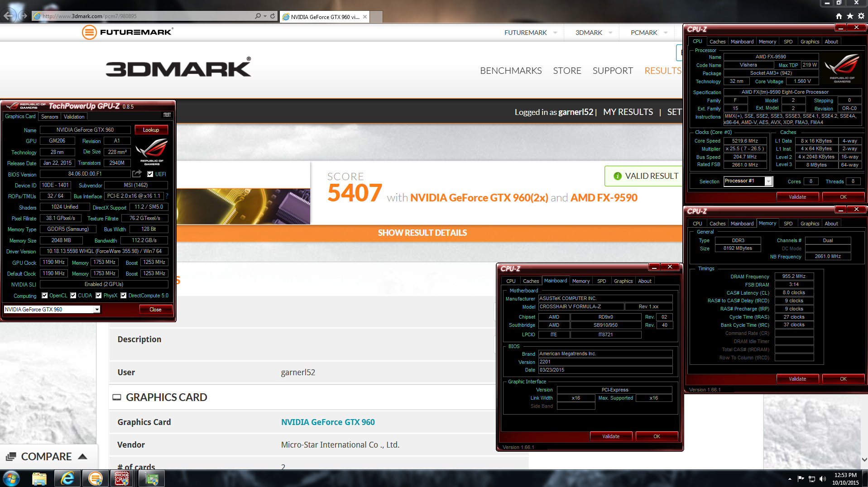Open Internet Explorer from the taskbar
The height and width of the screenshot is (487, 868).
coord(67,478)
